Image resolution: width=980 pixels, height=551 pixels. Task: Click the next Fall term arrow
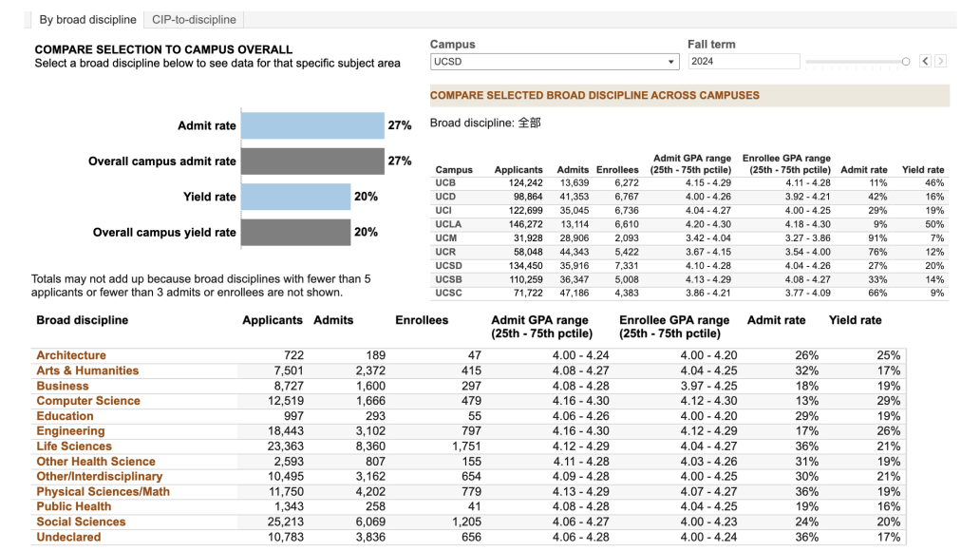point(940,62)
